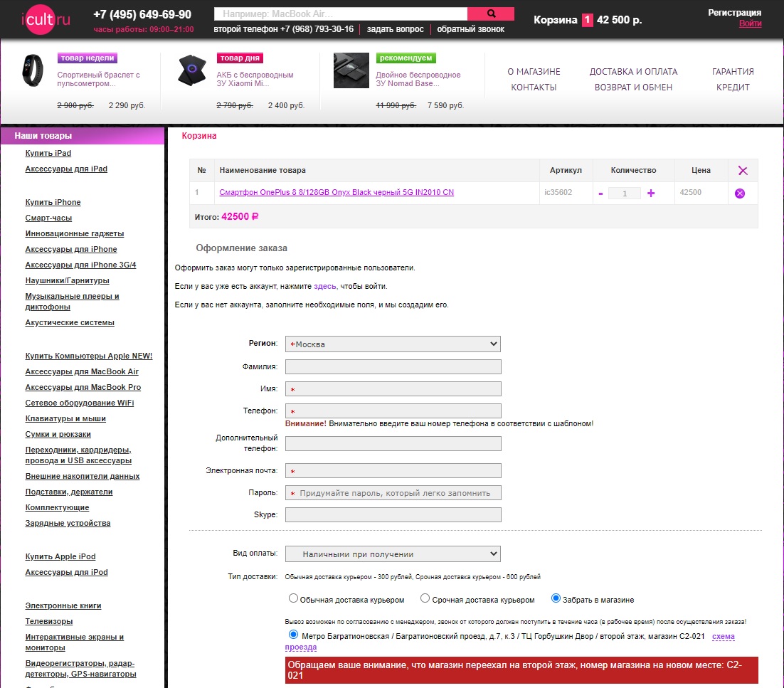Expand the Вид оплаты payment dropdown

tap(393, 554)
